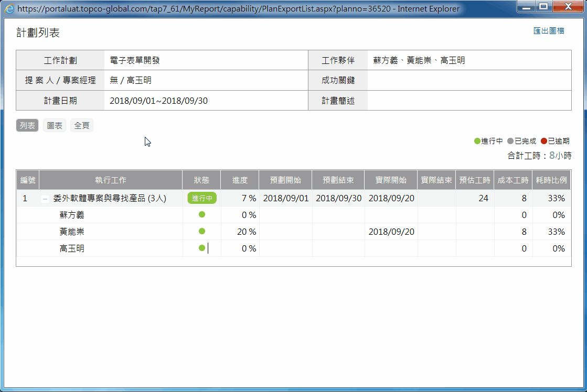The height and width of the screenshot is (392, 587).
Task: Click the 預劃開始 column header
Action: (285, 180)
